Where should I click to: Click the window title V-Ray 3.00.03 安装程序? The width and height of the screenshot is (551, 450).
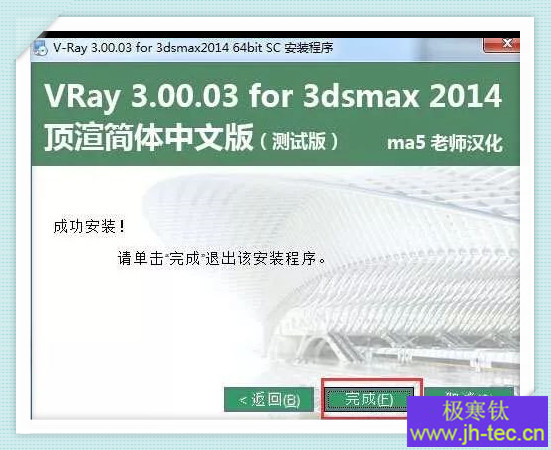point(193,48)
